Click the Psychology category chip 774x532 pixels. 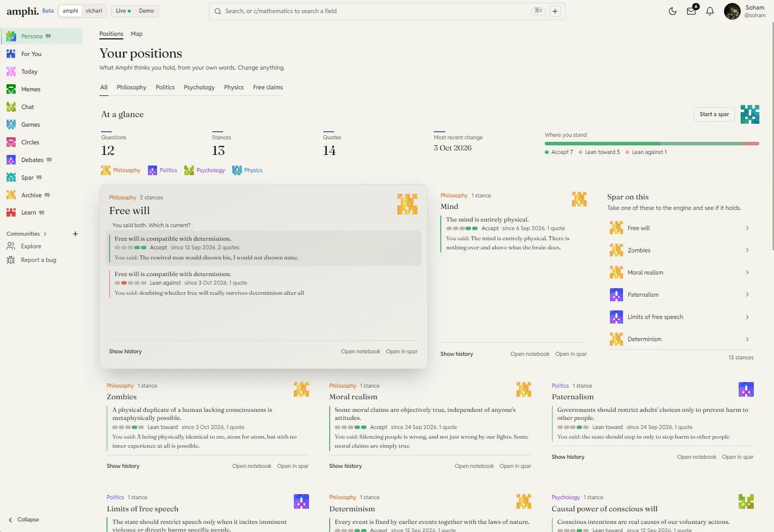(204, 170)
